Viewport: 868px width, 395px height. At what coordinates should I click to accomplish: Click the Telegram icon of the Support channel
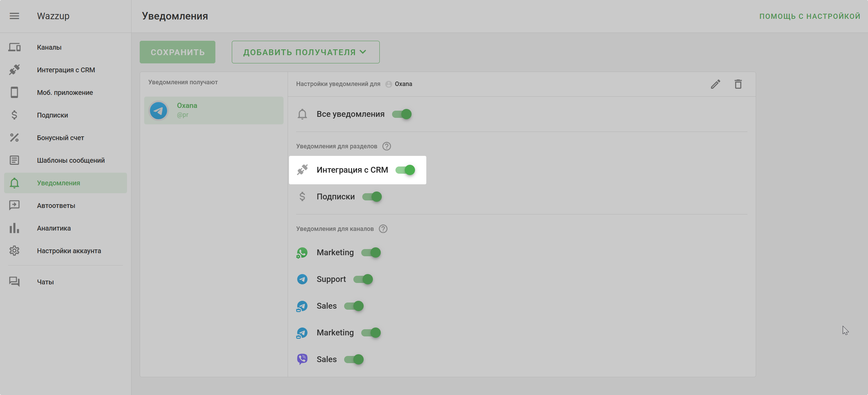pyautogui.click(x=302, y=280)
